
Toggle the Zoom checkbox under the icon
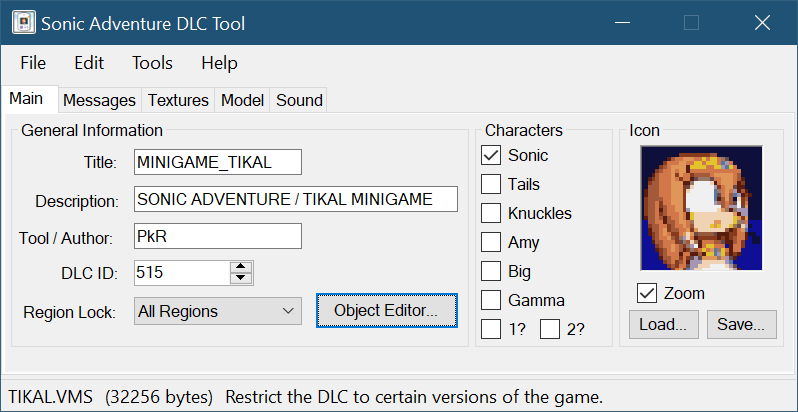pyautogui.click(x=647, y=294)
